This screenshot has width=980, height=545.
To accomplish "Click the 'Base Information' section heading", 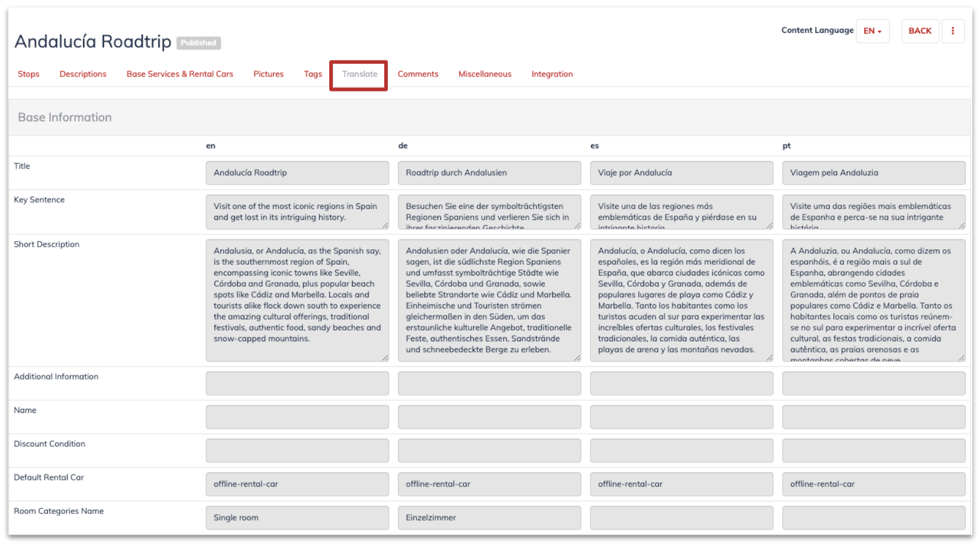I will (65, 118).
